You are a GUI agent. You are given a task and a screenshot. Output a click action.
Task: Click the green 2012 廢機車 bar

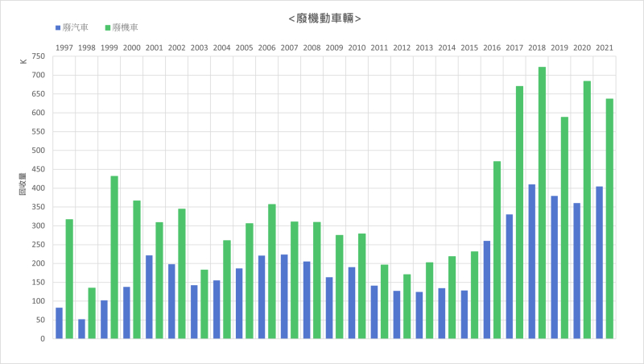(x=407, y=307)
